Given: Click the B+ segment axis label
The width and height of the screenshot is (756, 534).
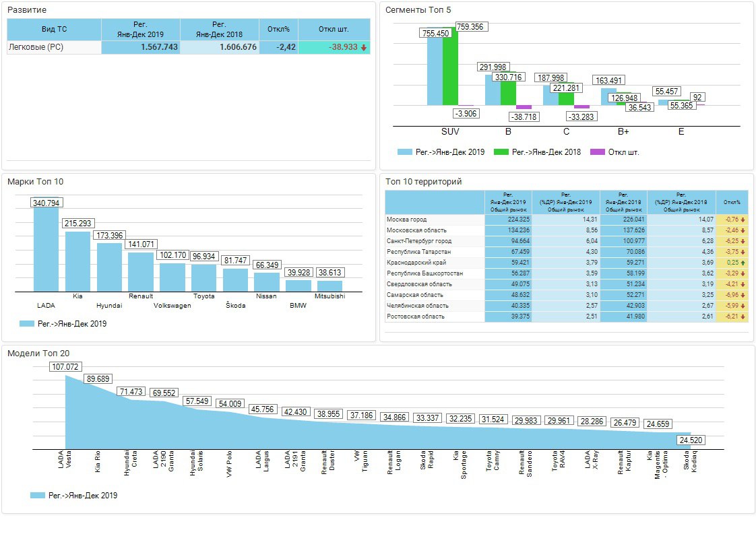Looking at the screenshot, I should pyautogui.click(x=623, y=131).
